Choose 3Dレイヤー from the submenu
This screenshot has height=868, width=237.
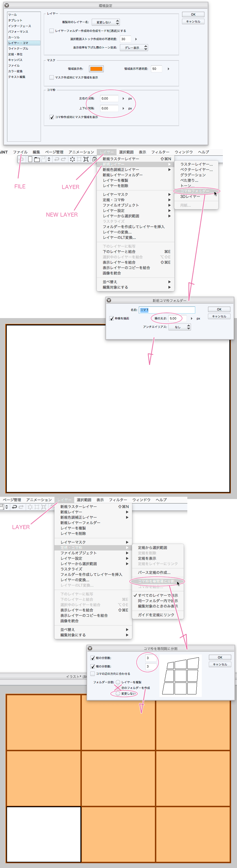tap(196, 197)
